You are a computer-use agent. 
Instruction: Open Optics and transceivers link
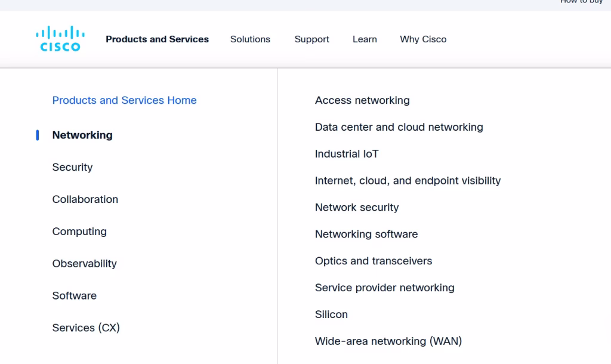coord(374,261)
